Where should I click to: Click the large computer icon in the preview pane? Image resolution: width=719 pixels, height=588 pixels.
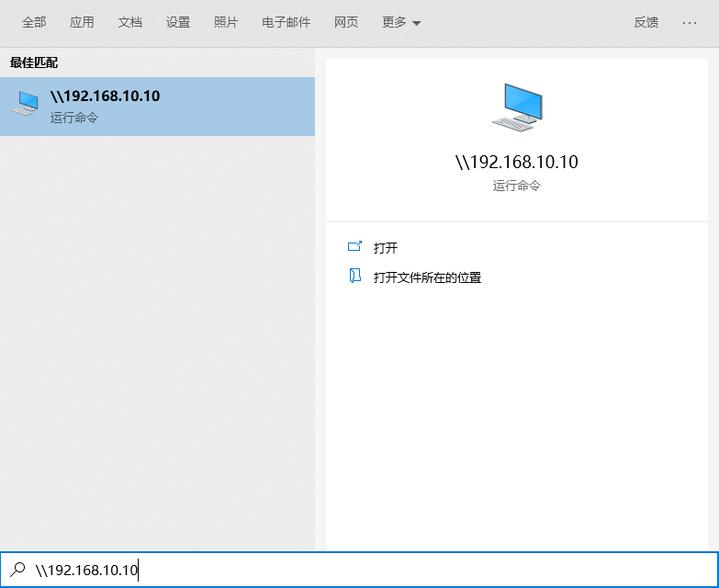point(517,107)
